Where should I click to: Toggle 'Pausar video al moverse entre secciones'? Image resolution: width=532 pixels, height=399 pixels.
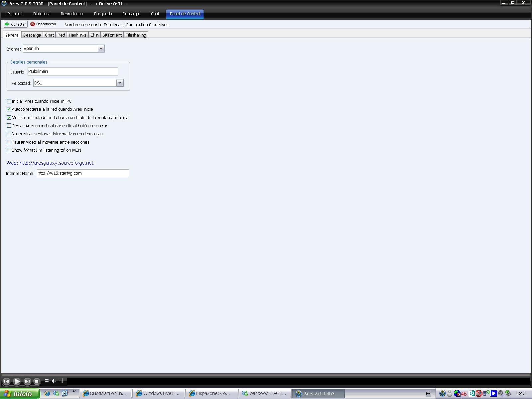(9, 142)
